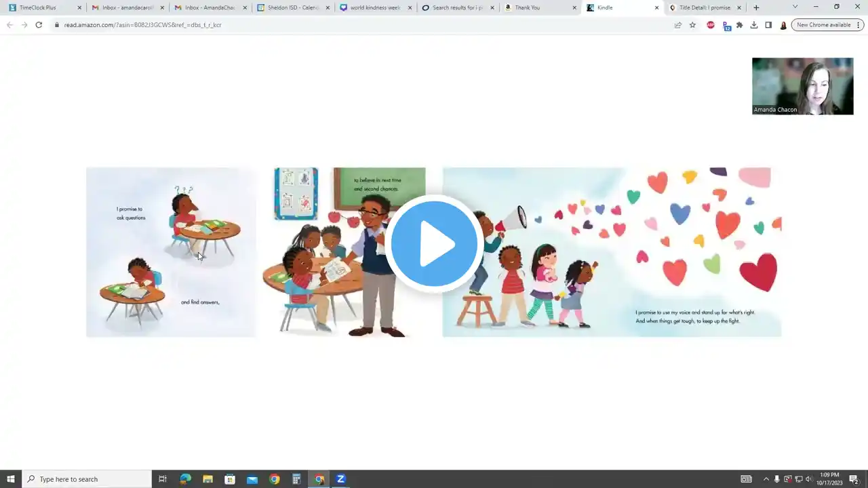Switch to the Sheldon ISD Calendar tab
The width and height of the screenshot is (868, 488).
coord(292,7)
